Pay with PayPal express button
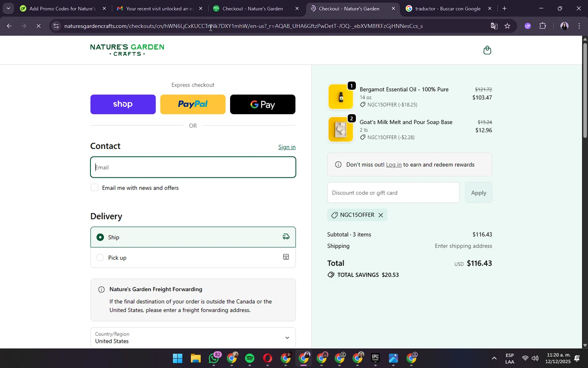Viewport: 588px width, 368px height. pyautogui.click(x=192, y=104)
